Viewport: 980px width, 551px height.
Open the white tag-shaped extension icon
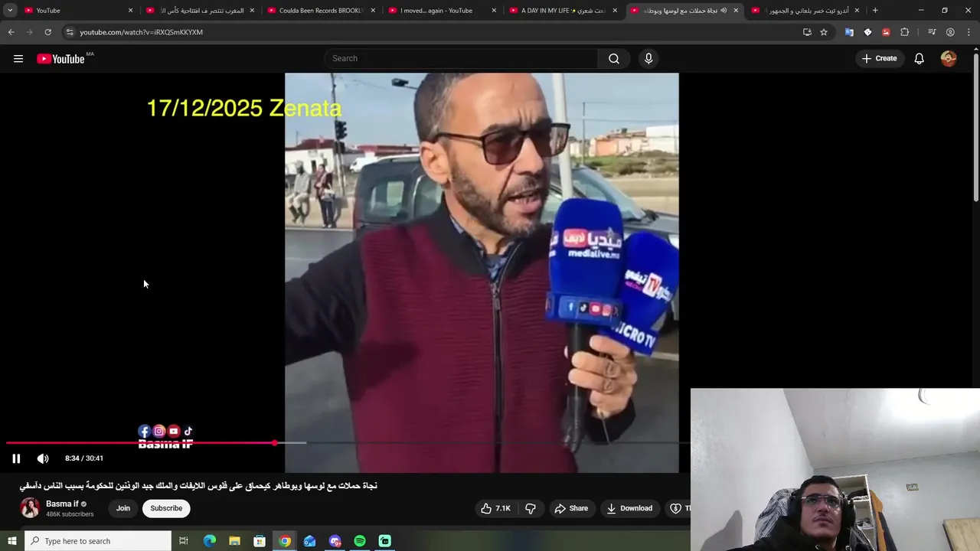point(867,32)
